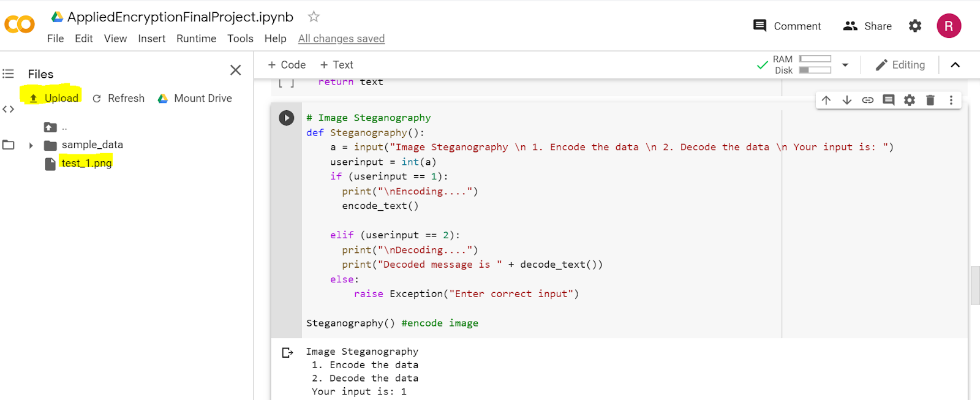
Task: Close the Files panel
Action: (x=235, y=70)
